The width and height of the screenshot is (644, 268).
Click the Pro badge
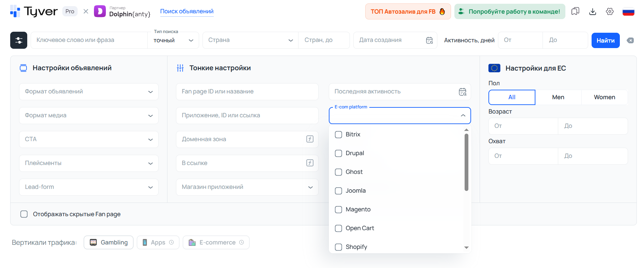pos(70,11)
